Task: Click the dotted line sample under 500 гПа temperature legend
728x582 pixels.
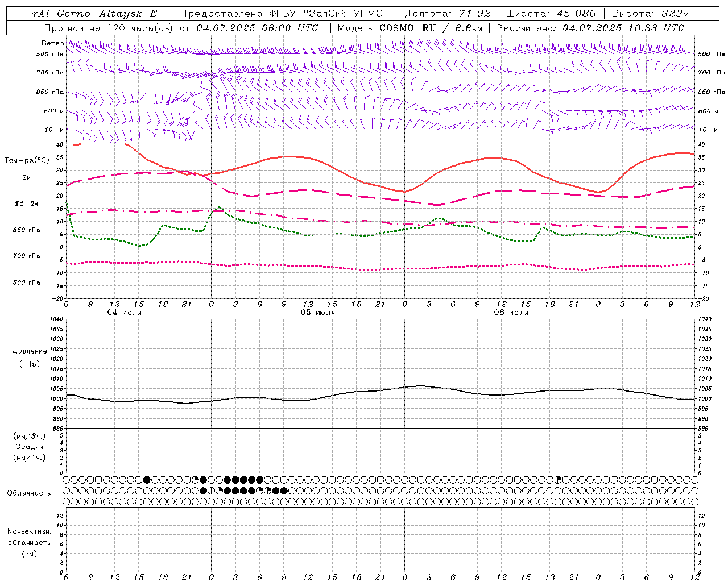Action: tap(25, 289)
